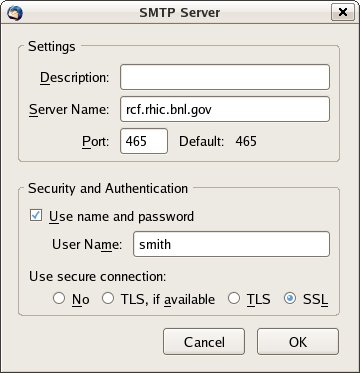Screen dimensions: 360x373
Task: Select the SSL radio button
Action: tap(289, 299)
